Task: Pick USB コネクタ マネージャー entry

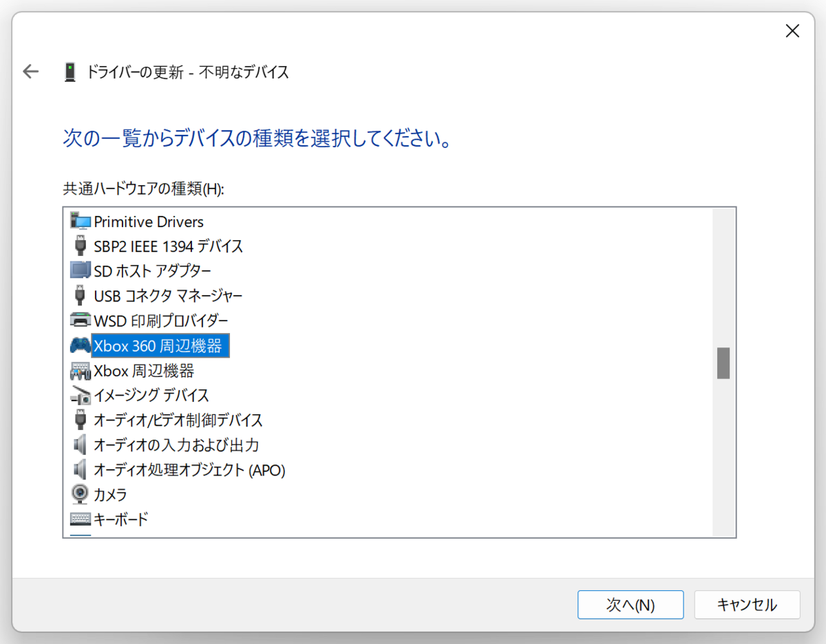Action: click(168, 296)
